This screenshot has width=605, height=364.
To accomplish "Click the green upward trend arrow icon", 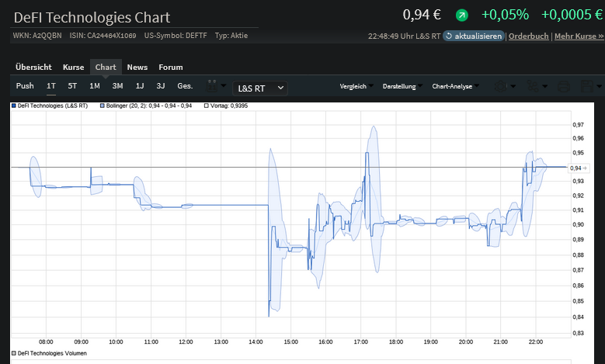I will [462, 15].
